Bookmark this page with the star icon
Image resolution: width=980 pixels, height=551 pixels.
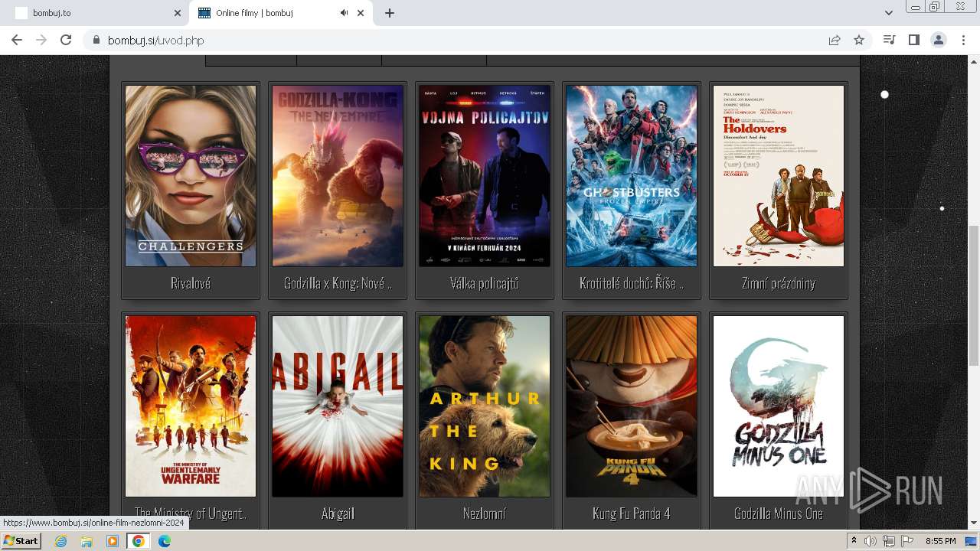point(859,40)
